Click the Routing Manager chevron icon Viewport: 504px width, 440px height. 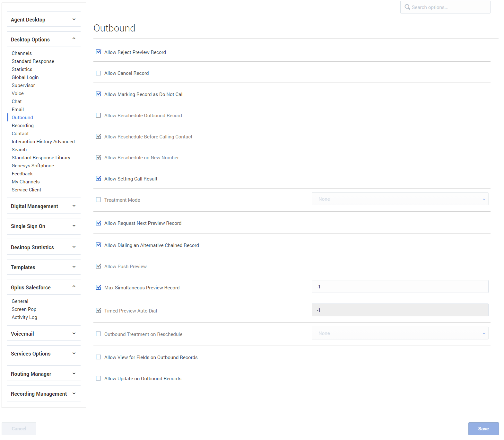(74, 374)
